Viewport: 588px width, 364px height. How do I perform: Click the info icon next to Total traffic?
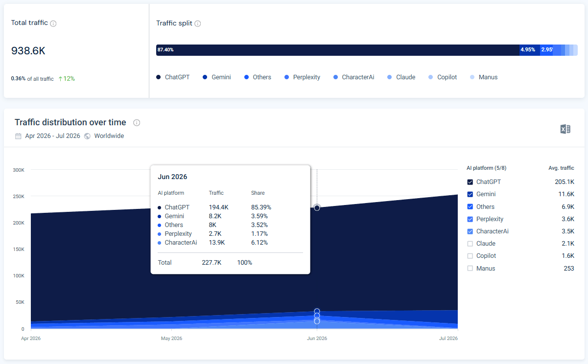(x=53, y=23)
